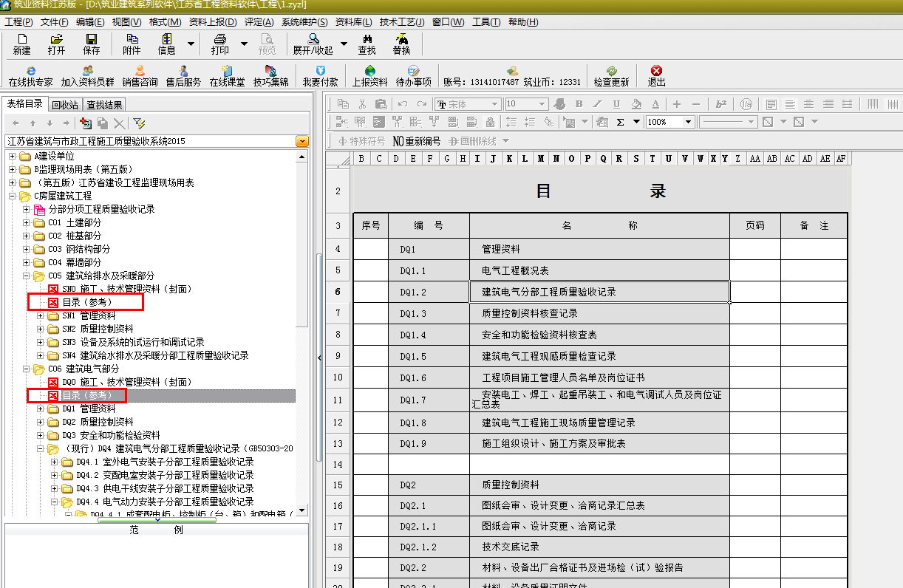This screenshot has width=903, height=588.
Task: Open the 打印 dropdown arrow
Action: tap(244, 44)
